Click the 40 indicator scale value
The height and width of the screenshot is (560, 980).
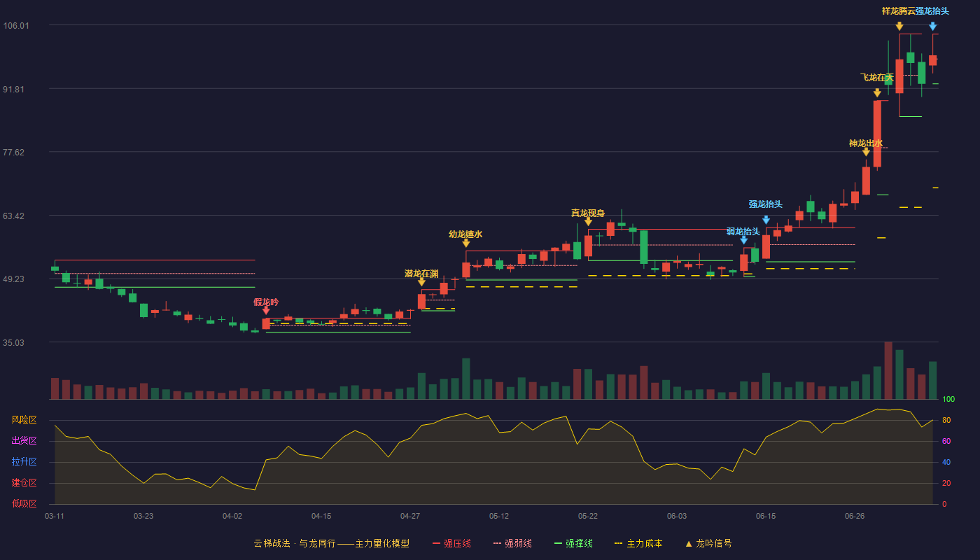946,462
